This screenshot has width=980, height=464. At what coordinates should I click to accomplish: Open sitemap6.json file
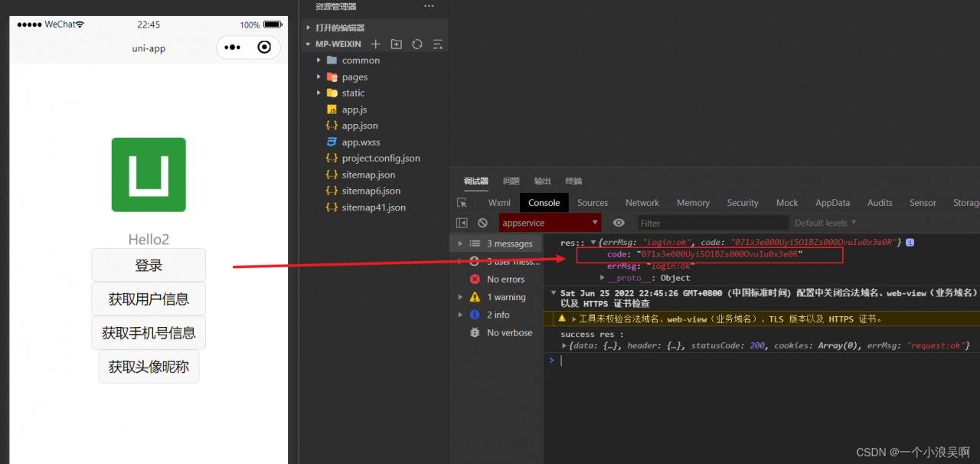[371, 191]
